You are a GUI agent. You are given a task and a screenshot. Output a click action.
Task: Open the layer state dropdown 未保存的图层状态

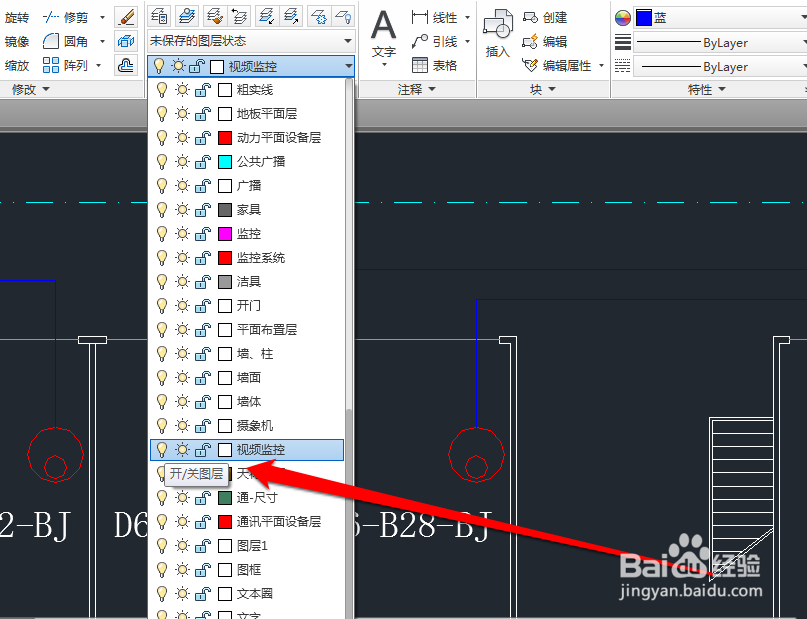point(251,41)
